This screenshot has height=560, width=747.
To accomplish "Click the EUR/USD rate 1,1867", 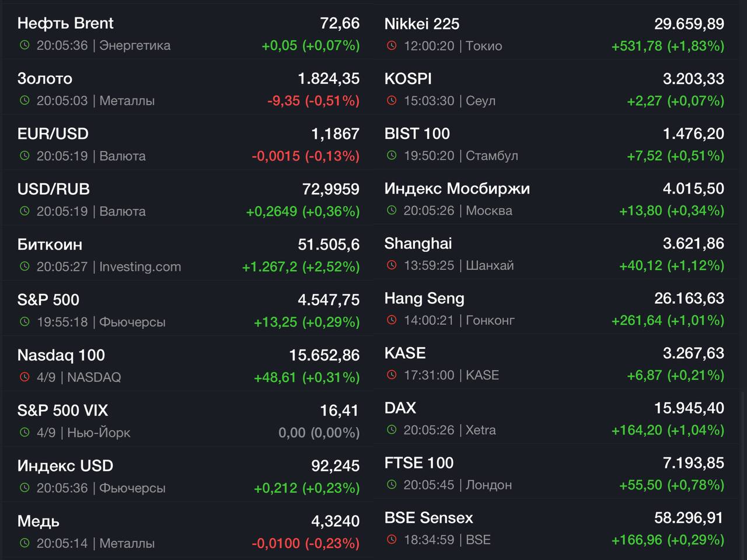I will pyautogui.click(x=335, y=134).
